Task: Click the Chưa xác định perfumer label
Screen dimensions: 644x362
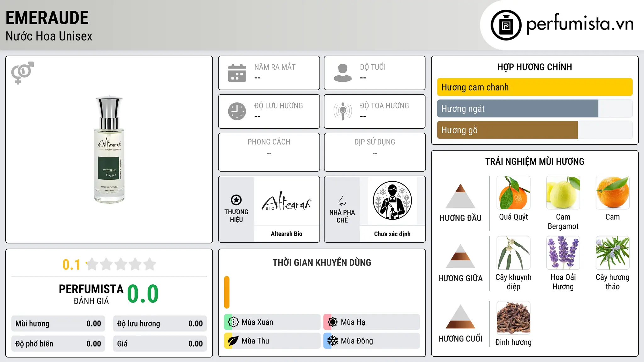Action: pos(392,234)
